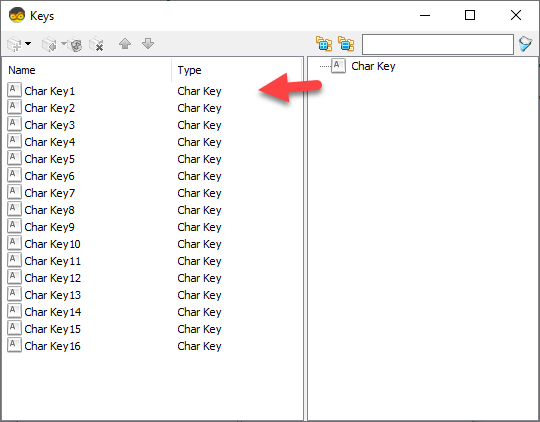This screenshot has width=540, height=422.
Task: Open the dropdown arrow beside insert key
Action: pos(64,44)
